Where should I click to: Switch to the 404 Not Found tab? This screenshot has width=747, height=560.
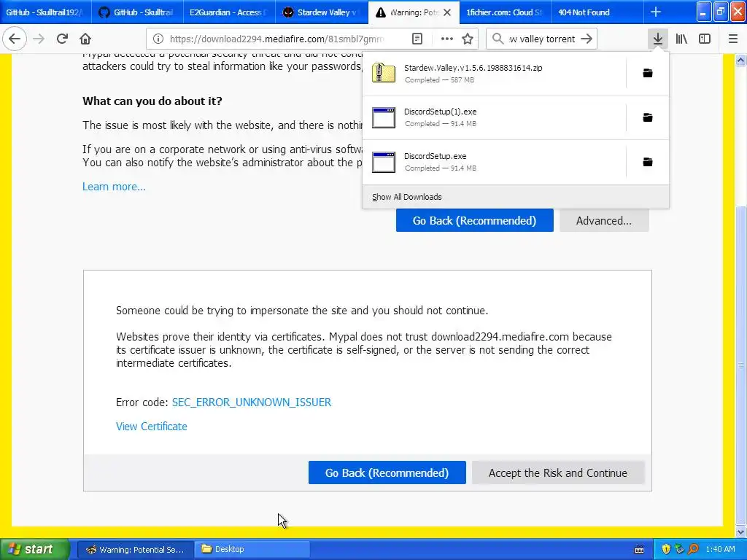pos(597,12)
